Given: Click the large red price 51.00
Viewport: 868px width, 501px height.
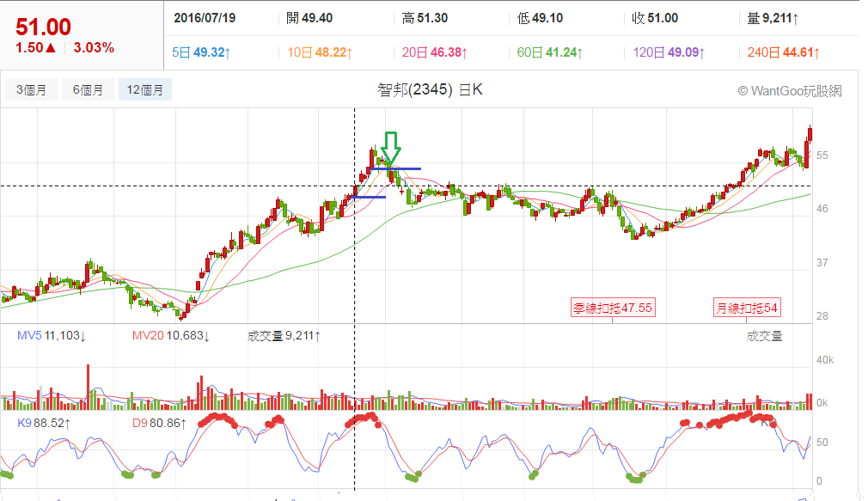Looking at the screenshot, I should pyautogui.click(x=43, y=27).
